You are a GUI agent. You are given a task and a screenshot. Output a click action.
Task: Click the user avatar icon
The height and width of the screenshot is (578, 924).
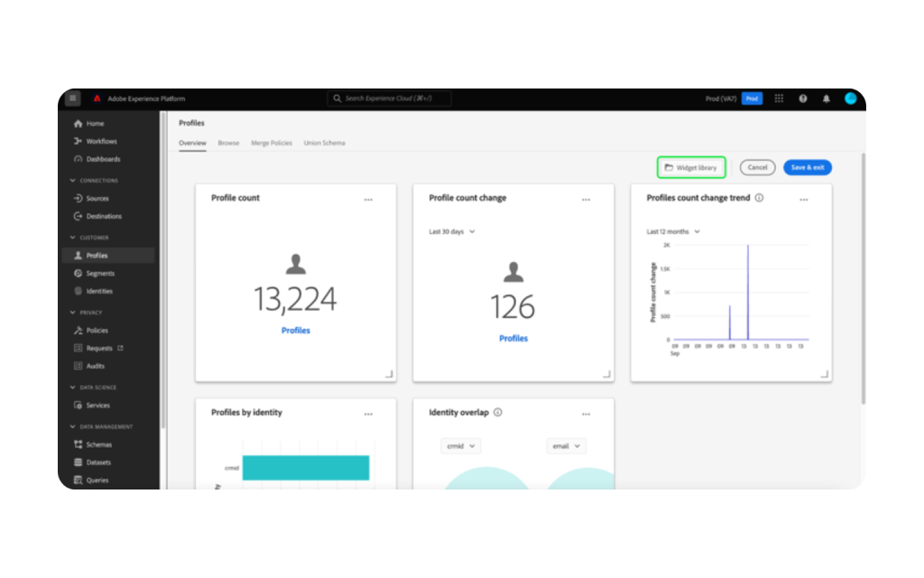[850, 98]
